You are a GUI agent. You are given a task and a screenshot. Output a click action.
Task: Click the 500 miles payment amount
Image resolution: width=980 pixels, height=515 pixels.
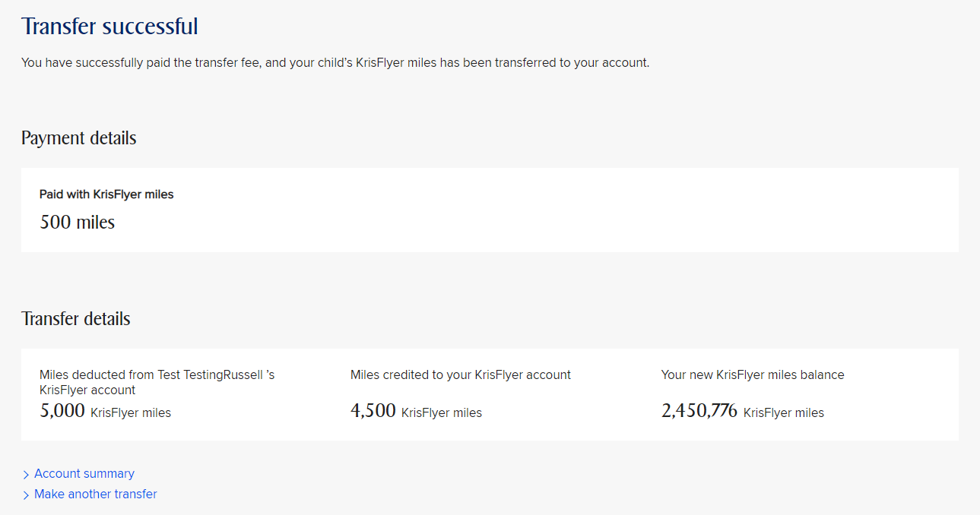click(77, 223)
